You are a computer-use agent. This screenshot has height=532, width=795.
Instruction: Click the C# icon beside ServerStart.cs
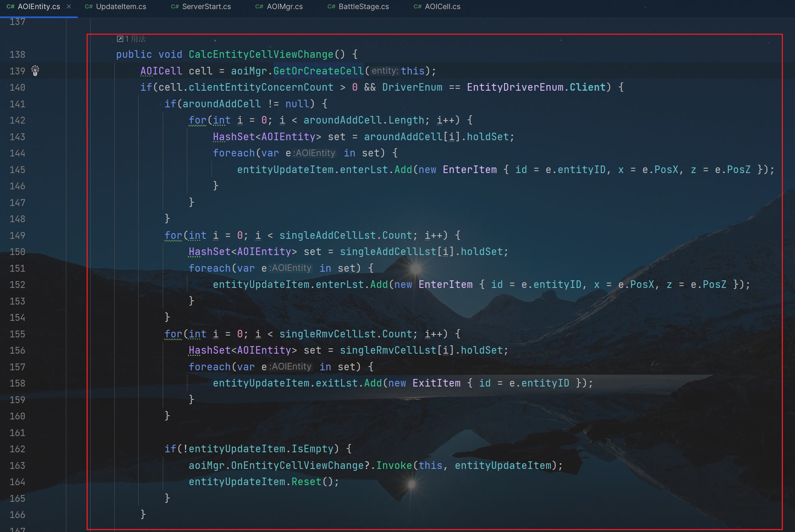pos(175,7)
